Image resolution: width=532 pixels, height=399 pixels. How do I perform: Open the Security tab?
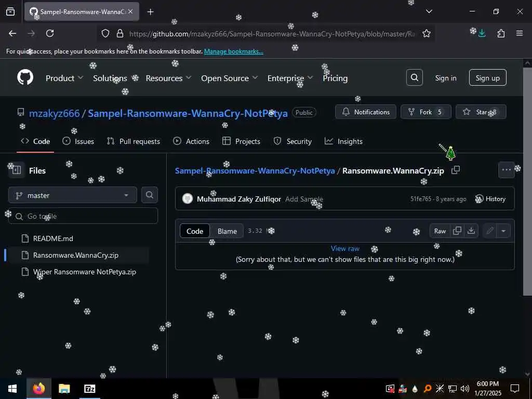[x=292, y=141]
